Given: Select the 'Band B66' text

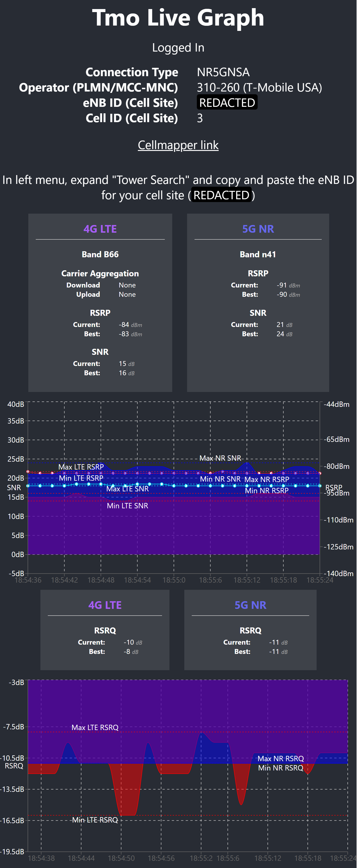Looking at the screenshot, I should [x=100, y=255].
